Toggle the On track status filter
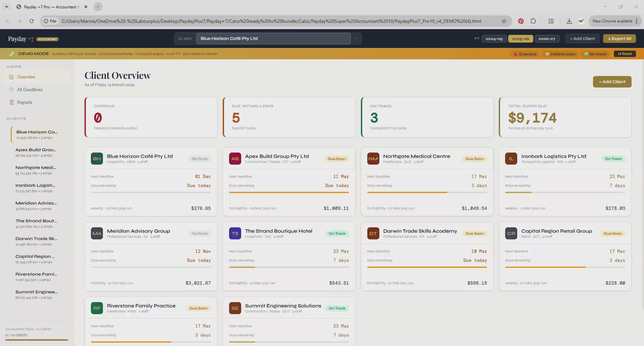The width and height of the screenshot is (644, 346). point(595,54)
